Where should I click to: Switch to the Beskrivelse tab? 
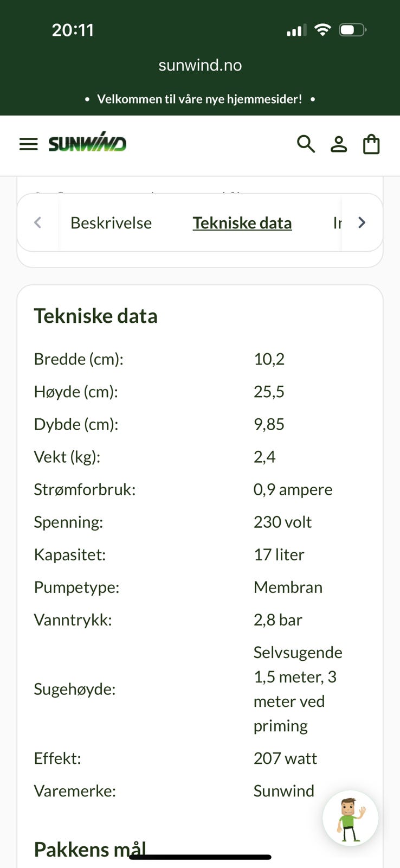(111, 223)
